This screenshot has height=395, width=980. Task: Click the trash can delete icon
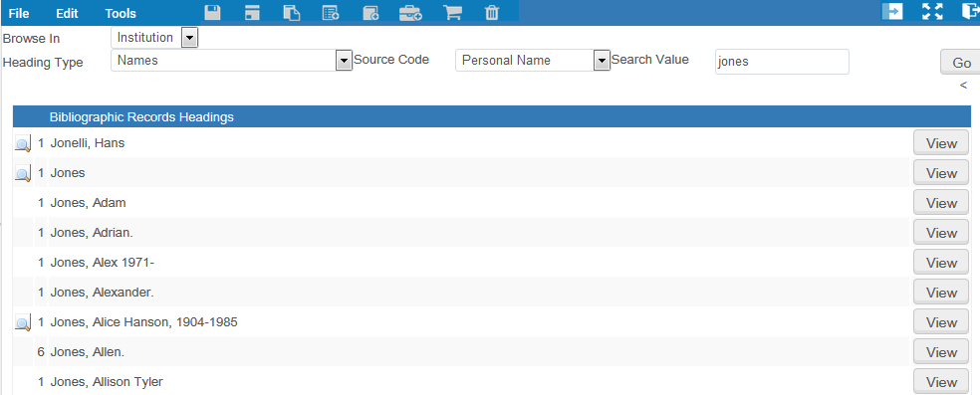[x=493, y=13]
